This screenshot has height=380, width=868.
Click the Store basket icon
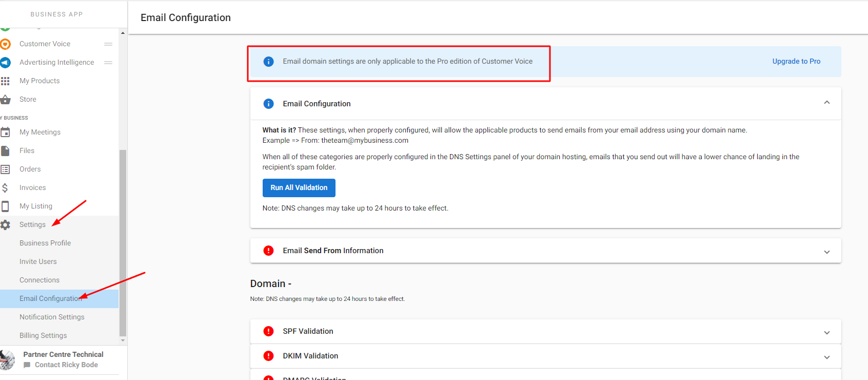tap(5, 100)
